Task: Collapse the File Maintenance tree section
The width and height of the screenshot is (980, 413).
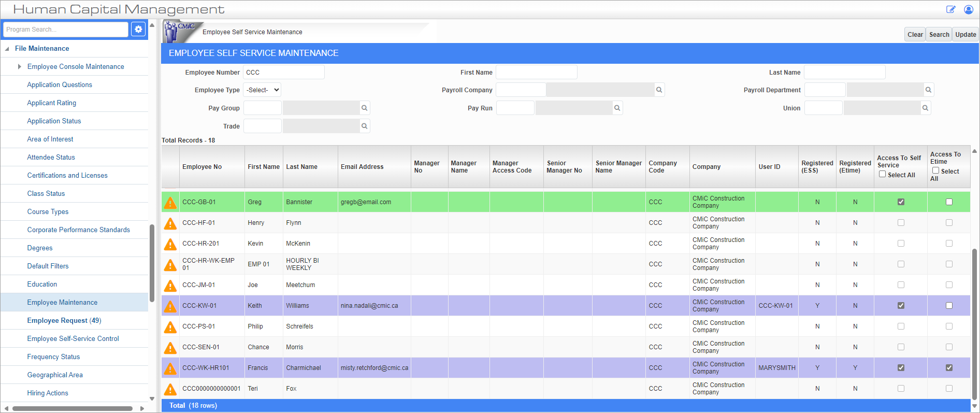Action: (x=7, y=49)
